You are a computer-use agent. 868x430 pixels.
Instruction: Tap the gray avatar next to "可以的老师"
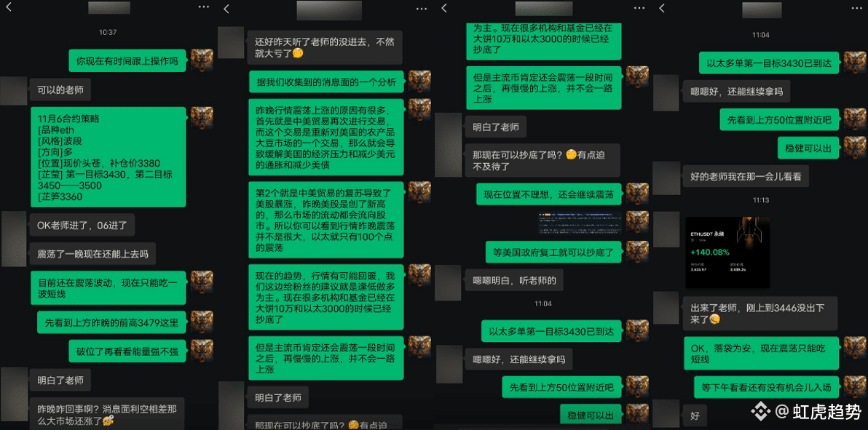(x=14, y=91)
